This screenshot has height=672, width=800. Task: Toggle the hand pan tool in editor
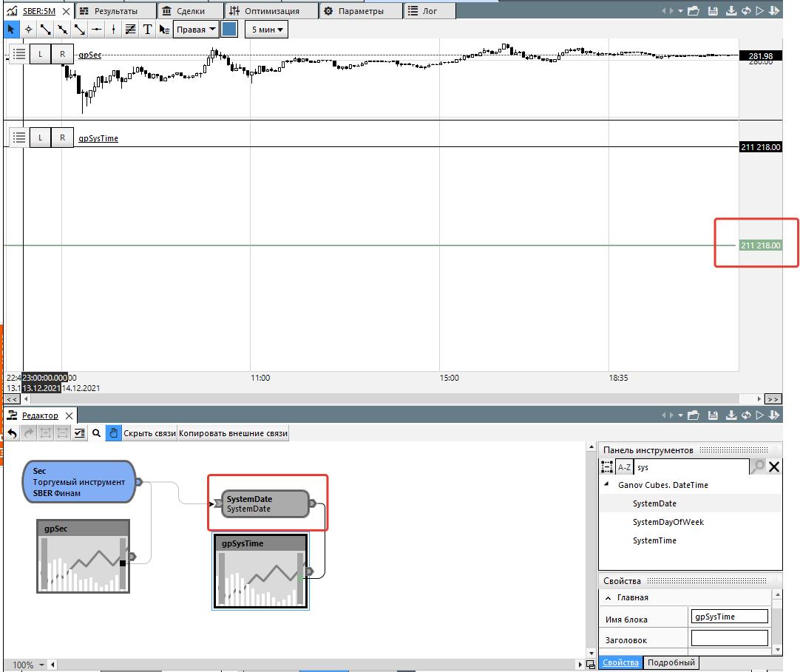point(113,434)
